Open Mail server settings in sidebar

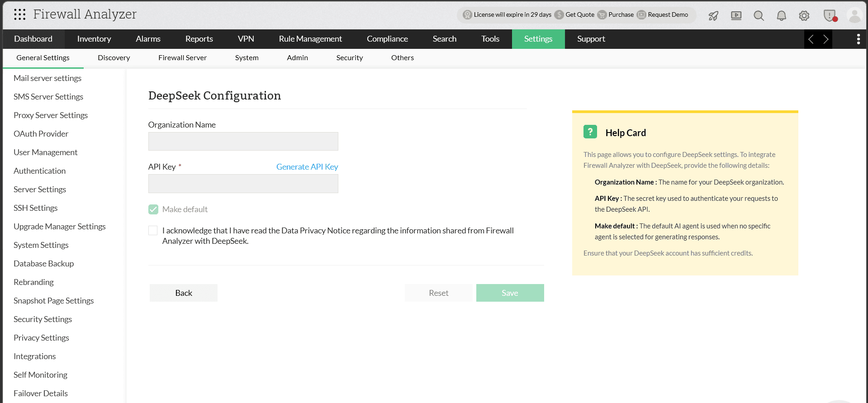[47, 78]
